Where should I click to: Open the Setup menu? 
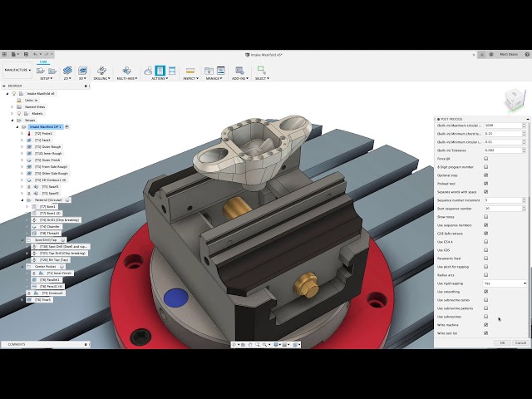pyautogui.click(x=47, y=78)
